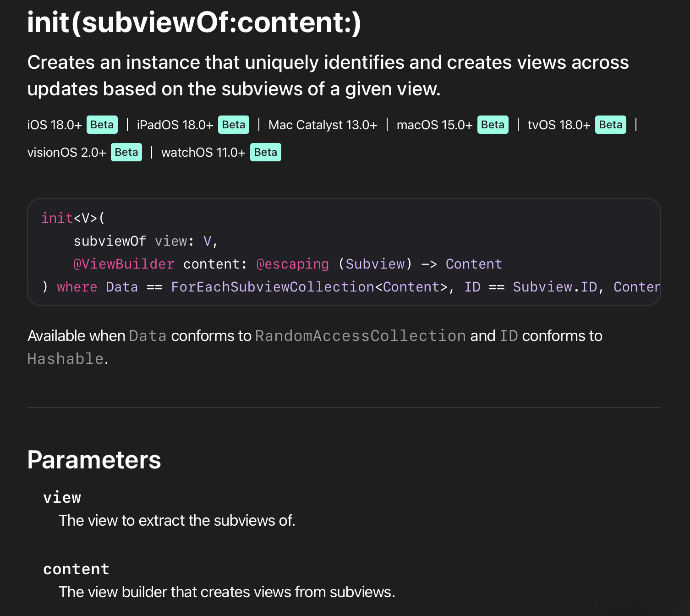Click the Beta badge next to macOS 15.0+
690x616 pixels.
pos(493,125)
